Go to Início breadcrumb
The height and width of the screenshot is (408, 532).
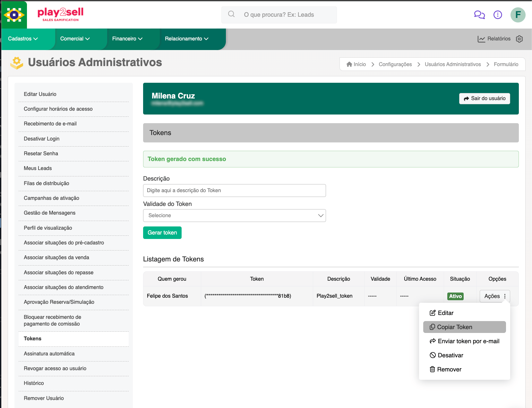(x=356, y=64)
